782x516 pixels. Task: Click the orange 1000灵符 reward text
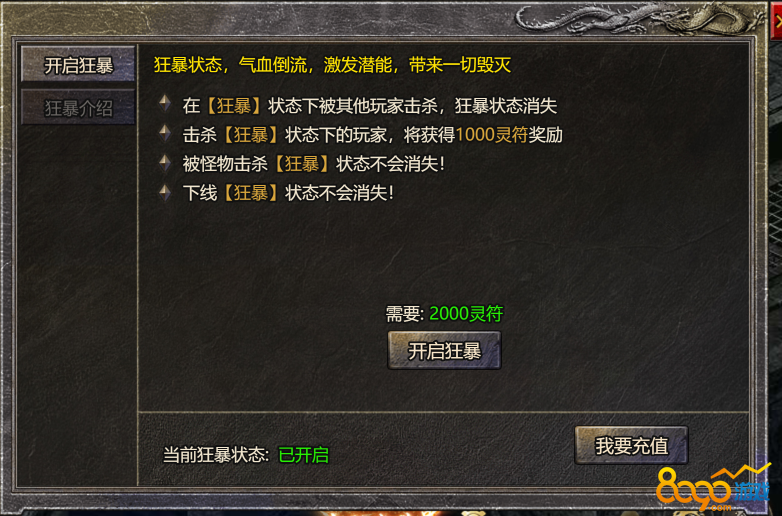click(x=492, y=135)
